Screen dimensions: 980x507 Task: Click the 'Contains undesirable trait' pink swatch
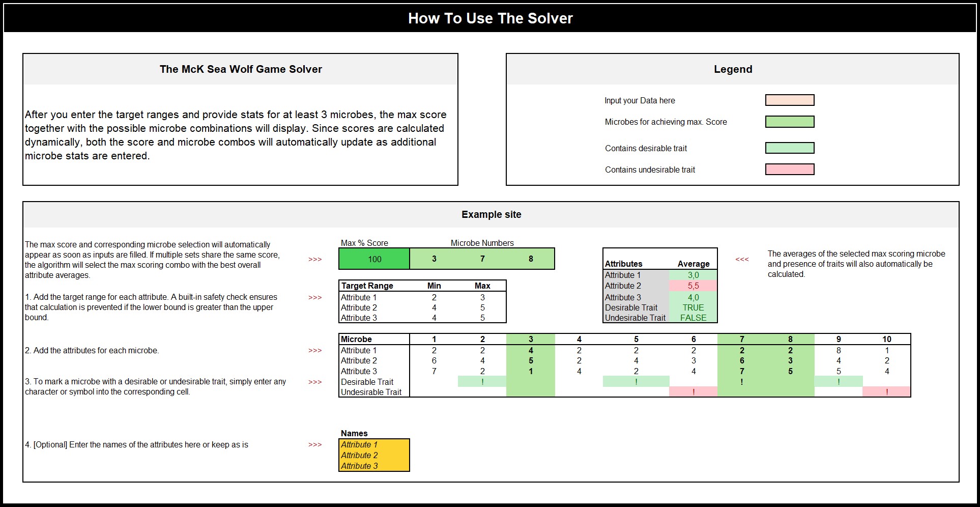[789, 170]
